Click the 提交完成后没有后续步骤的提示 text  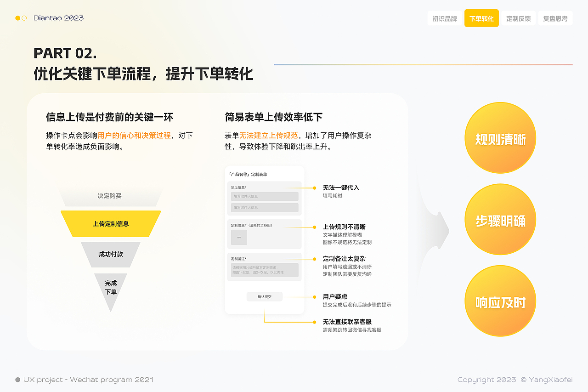(x=357, y=305)
